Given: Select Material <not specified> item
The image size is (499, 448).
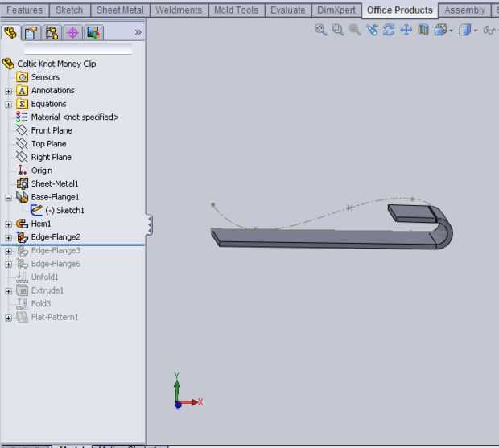Looking at the screenshot, I should [x=75, y=117].
